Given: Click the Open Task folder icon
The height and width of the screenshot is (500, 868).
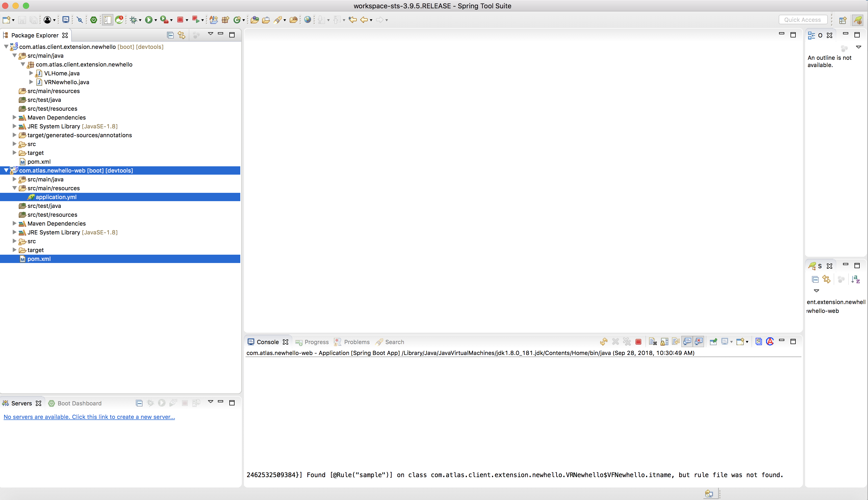Looking at the screenshot, I should (266, 20).
